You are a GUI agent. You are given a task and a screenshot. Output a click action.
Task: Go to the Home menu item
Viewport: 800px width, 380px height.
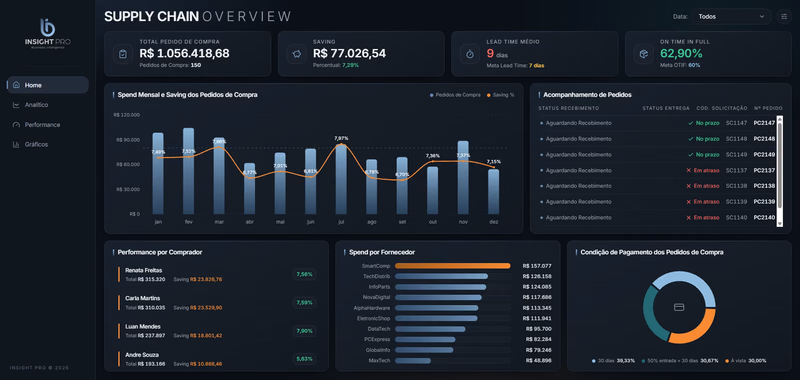click(x=47, y=85)
